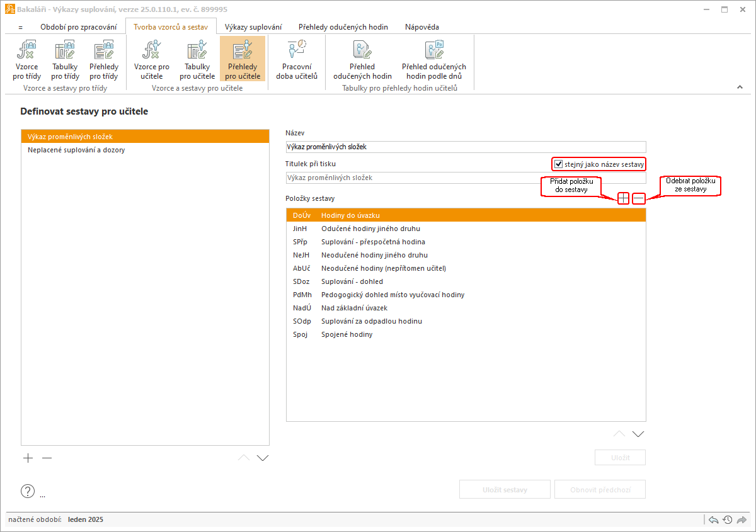
Task: Move selected report down in left list
Action: [263, 458]
